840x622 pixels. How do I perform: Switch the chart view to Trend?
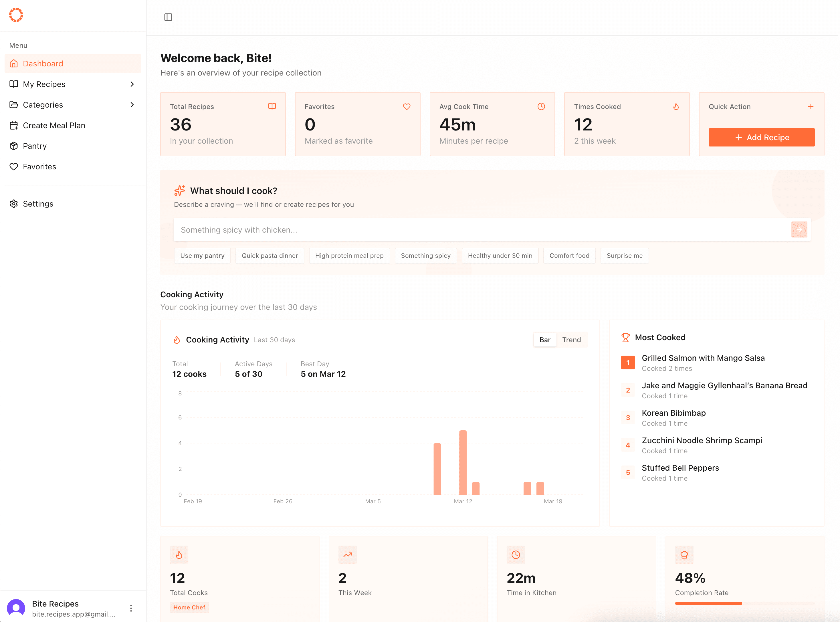[x=572, y=340]
